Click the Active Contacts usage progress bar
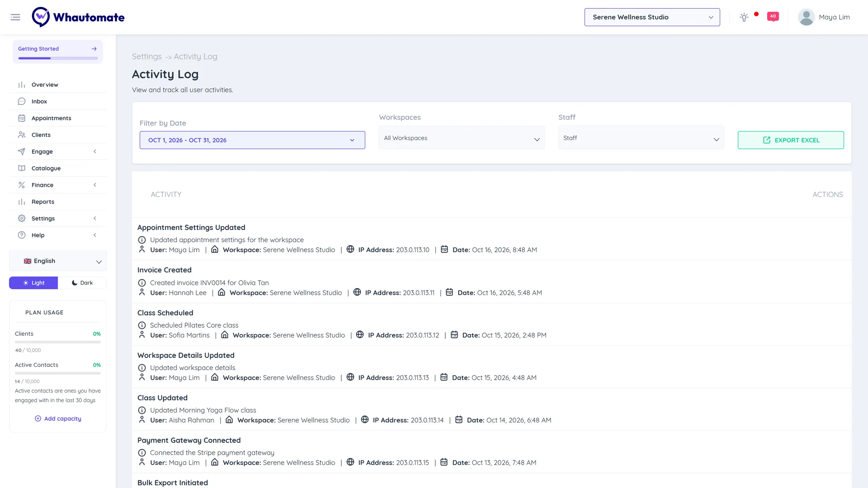The width and height of the screenshot is (868, 488). pos(58,374)
